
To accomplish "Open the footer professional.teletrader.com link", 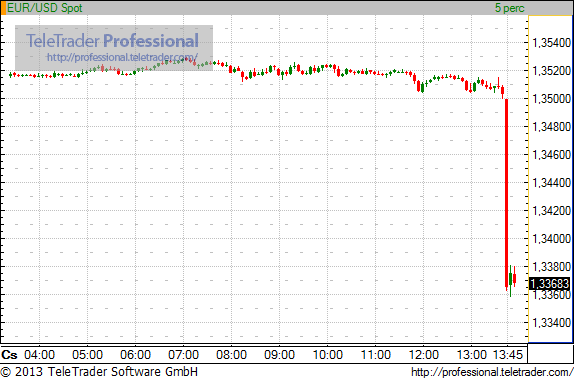I will [492, 372].
